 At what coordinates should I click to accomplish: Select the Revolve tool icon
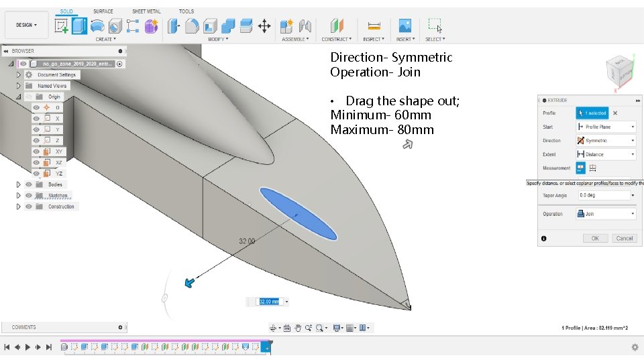click(x=97, y=26)
